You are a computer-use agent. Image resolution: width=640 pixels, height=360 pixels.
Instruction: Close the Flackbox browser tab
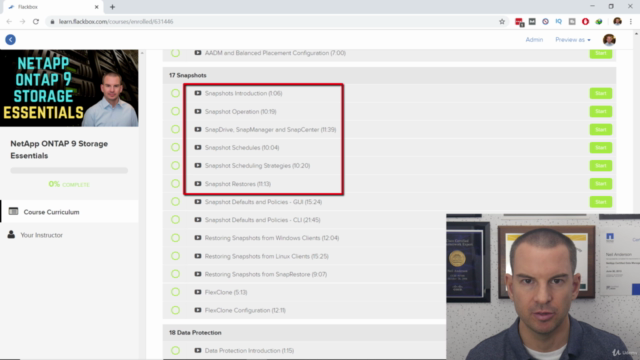pos(97,7)
